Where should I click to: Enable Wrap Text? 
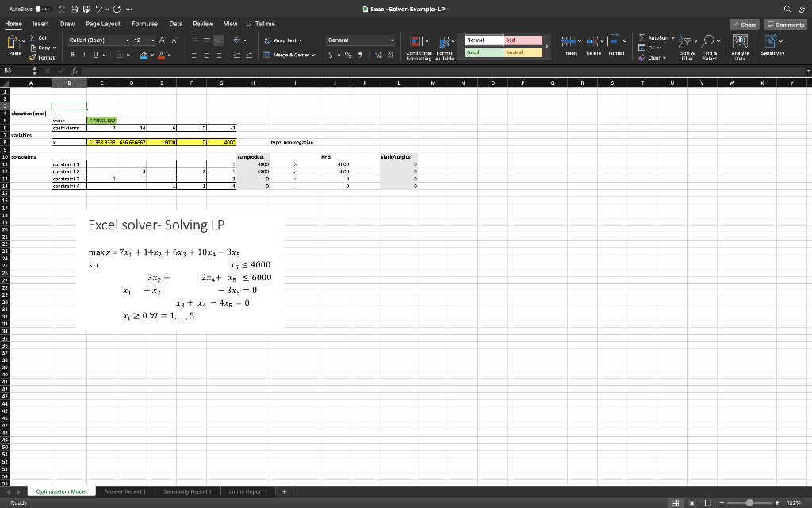(282, 40)
